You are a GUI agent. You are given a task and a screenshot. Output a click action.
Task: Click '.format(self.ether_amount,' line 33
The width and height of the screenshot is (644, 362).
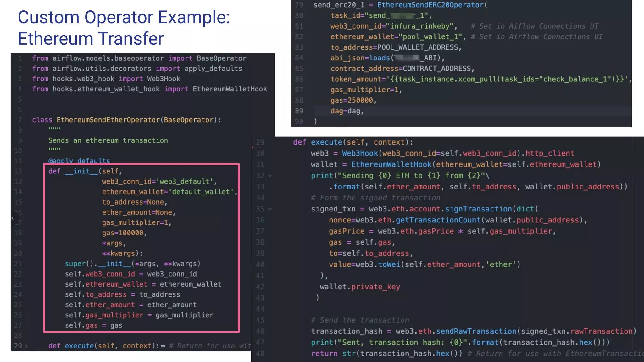point(478,187)
